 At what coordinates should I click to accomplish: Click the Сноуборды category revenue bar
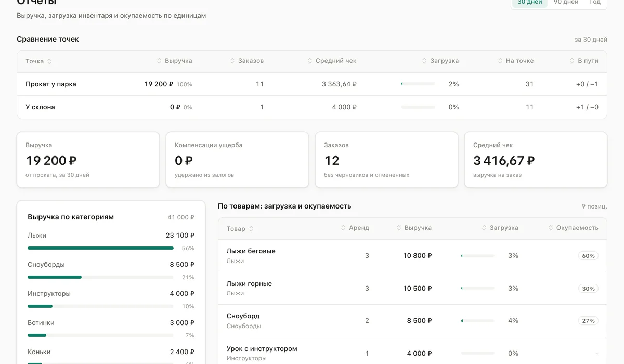coord(100,277)
